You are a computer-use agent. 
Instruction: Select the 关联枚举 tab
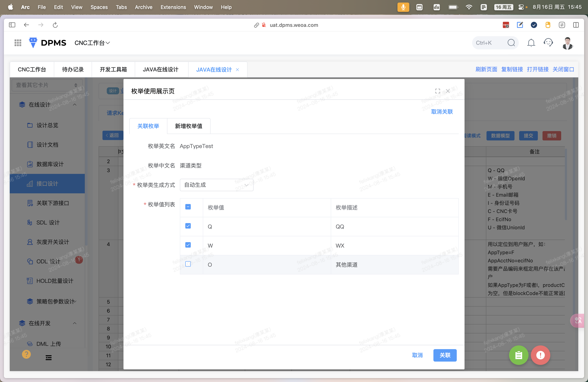click(x=148, y=126)
